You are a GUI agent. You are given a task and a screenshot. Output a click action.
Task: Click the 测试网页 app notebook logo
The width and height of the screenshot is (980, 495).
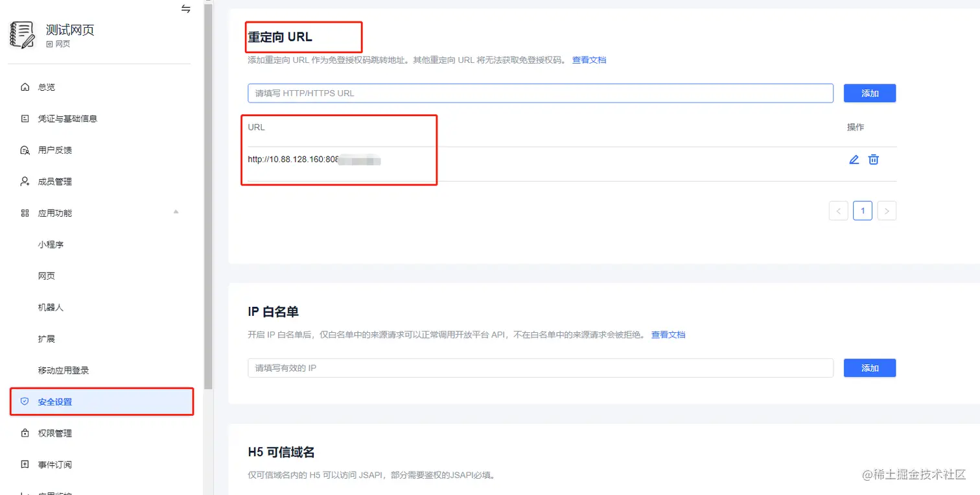[23, 35]
